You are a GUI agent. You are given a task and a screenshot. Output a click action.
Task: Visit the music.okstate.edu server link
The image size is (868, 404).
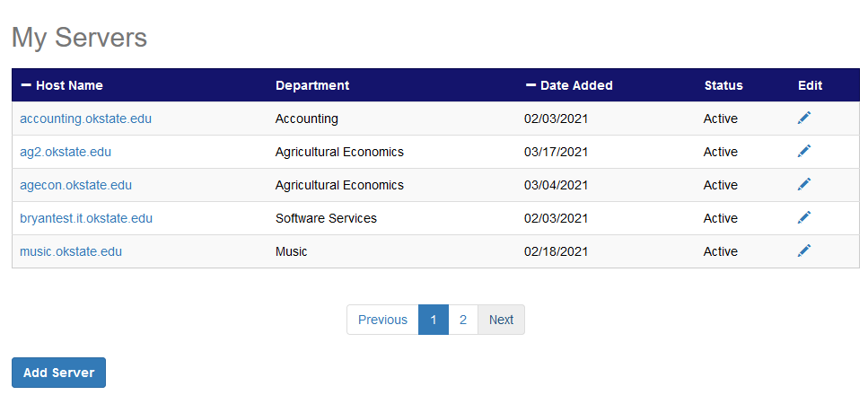(x=71, y=251)
